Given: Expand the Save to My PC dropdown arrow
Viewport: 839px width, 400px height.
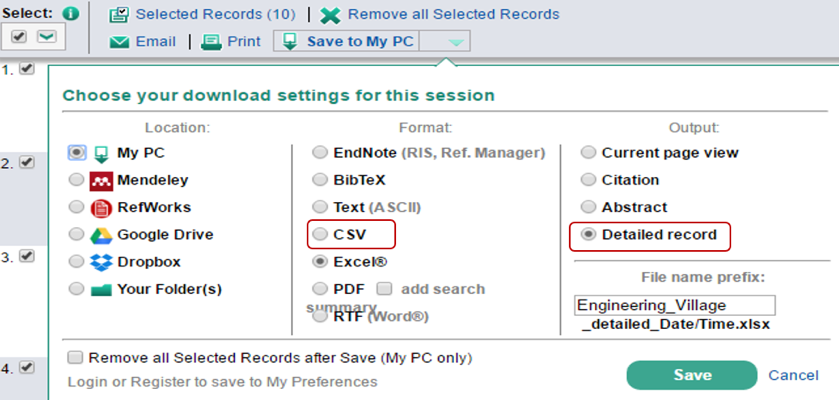Looking at the screenshot, I should [455, 42].
